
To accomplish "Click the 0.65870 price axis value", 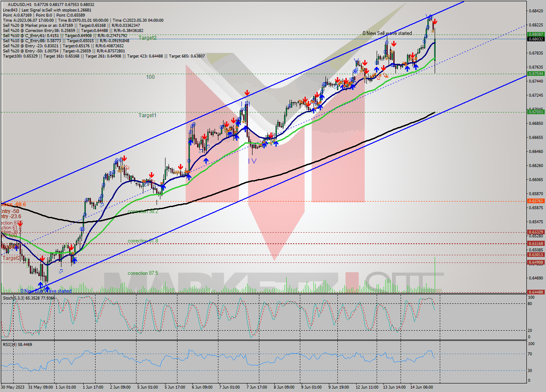I will point(535,194).
